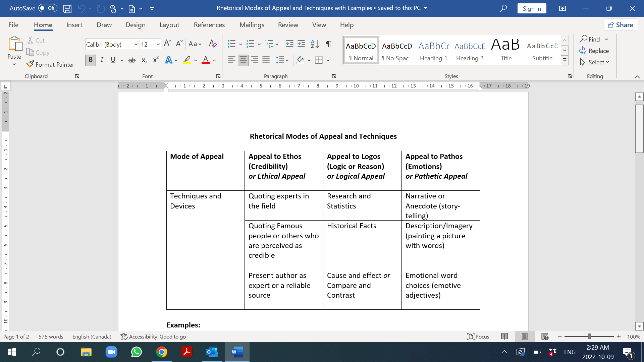
Task: Click the Clear All Formatting icon
Action: click(213, 44)
